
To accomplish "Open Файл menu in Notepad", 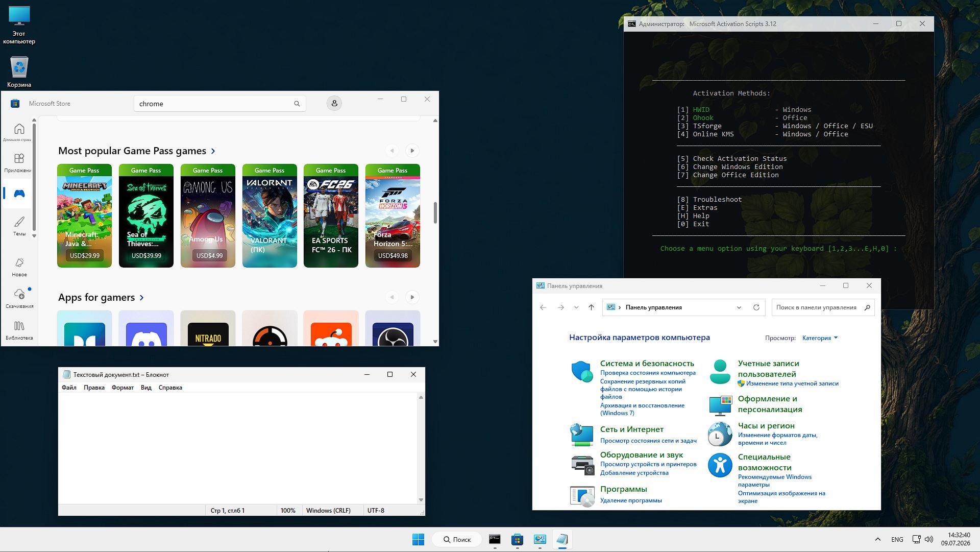I will [69, 388].
